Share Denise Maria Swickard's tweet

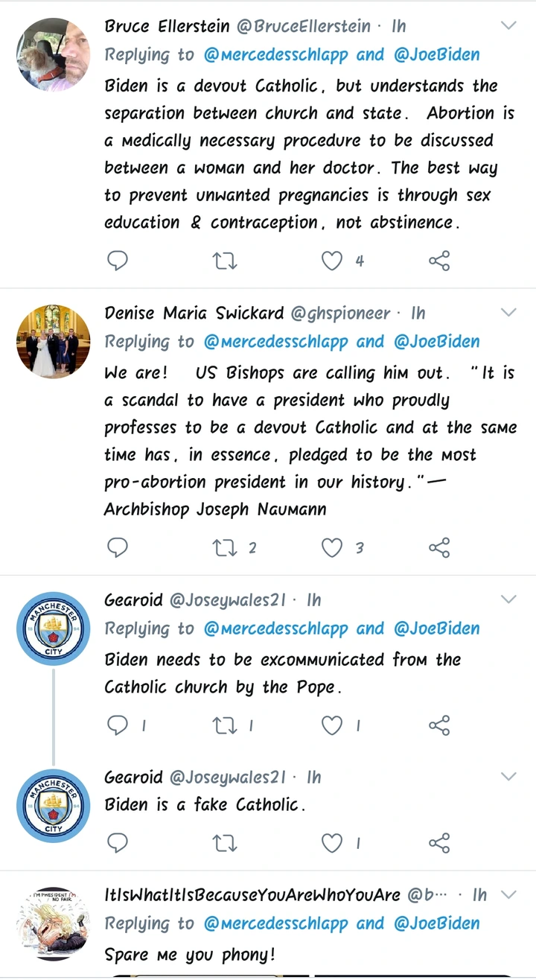point(439,548)
